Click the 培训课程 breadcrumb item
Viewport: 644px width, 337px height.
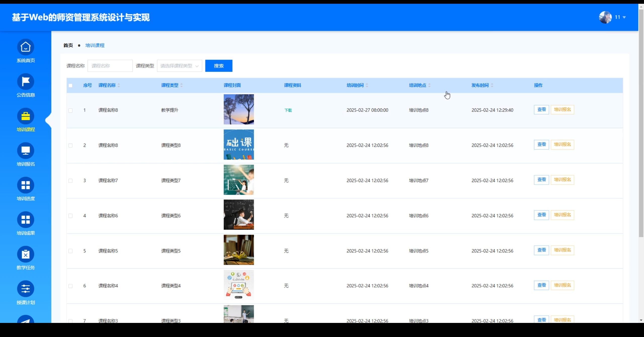point(95,46)
